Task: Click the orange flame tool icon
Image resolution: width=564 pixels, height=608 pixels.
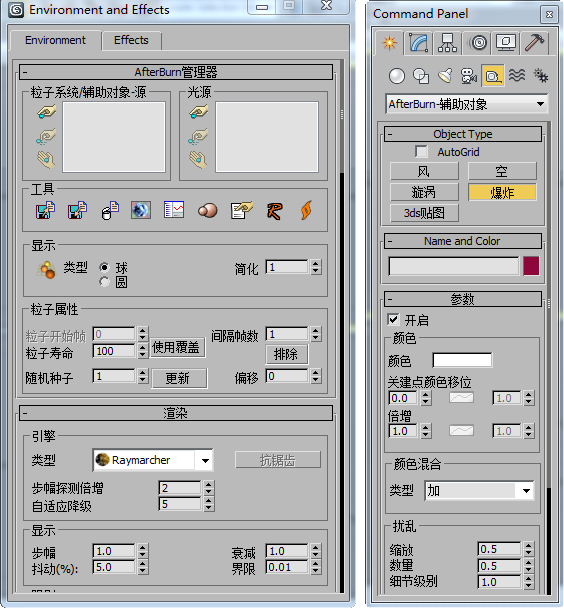Action: (x=306, y=210)
